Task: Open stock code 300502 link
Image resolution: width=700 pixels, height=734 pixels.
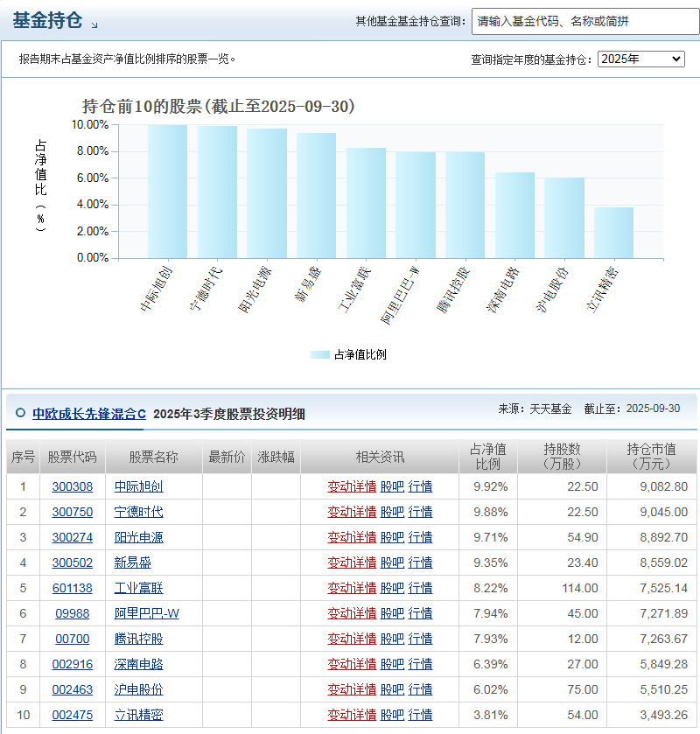Action: tap(72, 563)
